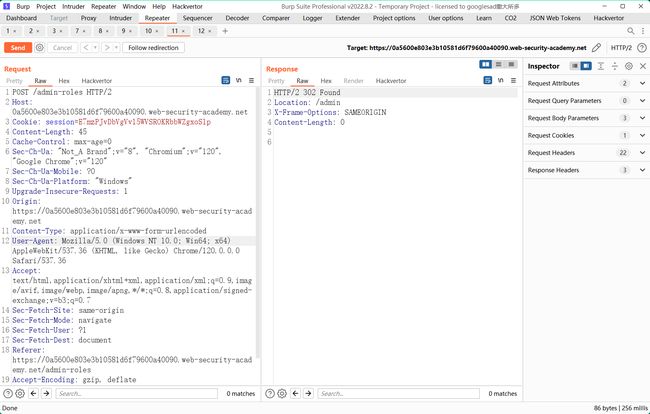Expand all Inspector sections icon
Viewport: 650px width, 414px height.
[601, 66]
